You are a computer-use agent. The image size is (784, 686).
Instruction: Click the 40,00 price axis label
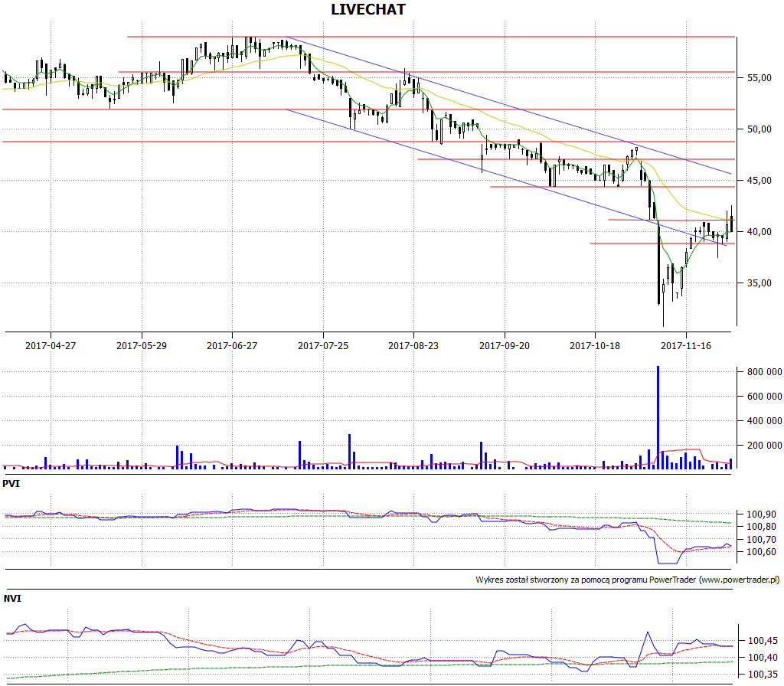(759, 231)
